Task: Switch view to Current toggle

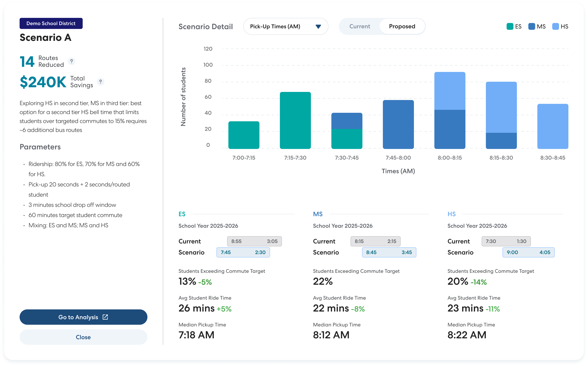Action: (x=360, y=26)
